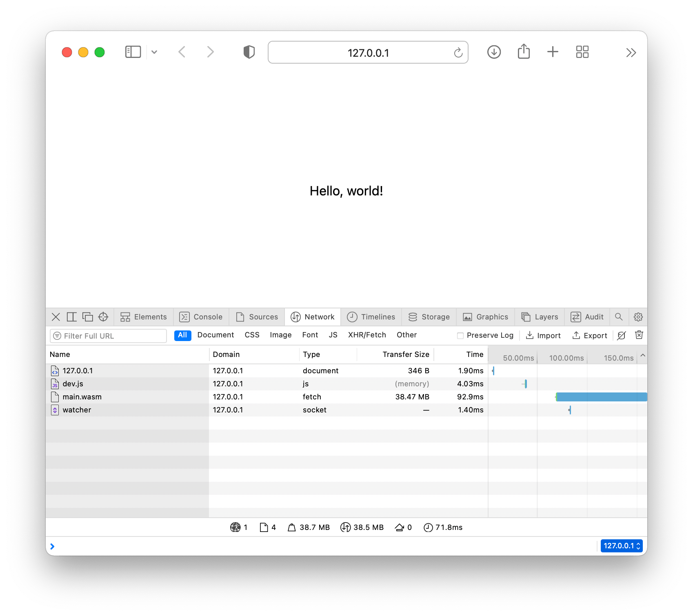The height and width of the screenshot is (616, 693).
Task: Open the Audit tab
Action: coord(587,317)
